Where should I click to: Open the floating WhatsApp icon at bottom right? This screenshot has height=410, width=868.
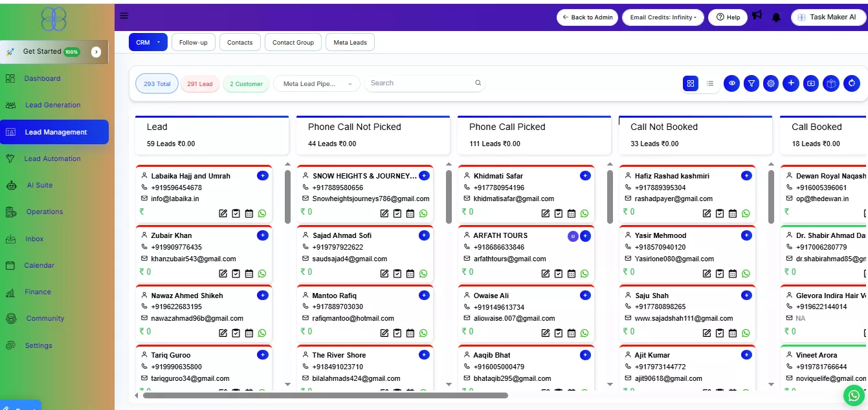point(852,394)
